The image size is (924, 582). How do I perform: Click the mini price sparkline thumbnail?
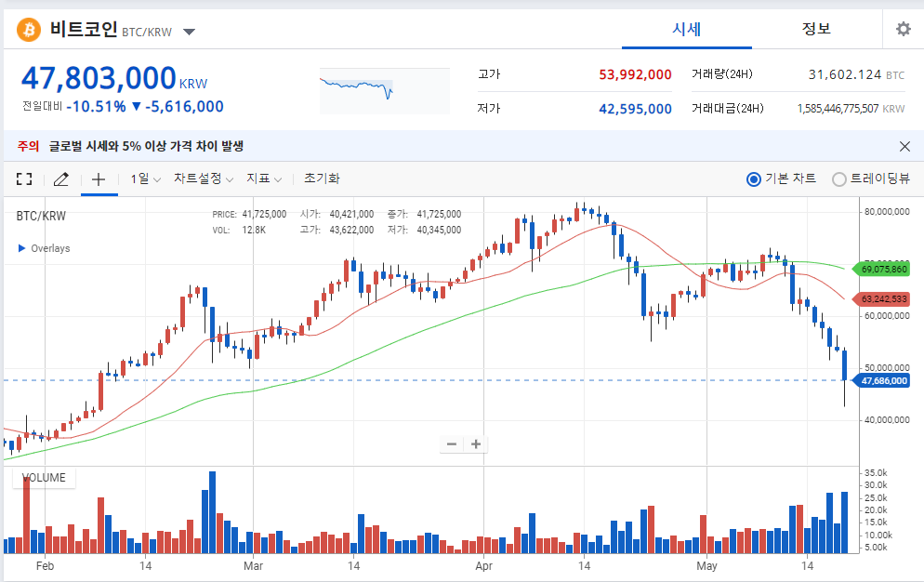[x=385, y=91]
